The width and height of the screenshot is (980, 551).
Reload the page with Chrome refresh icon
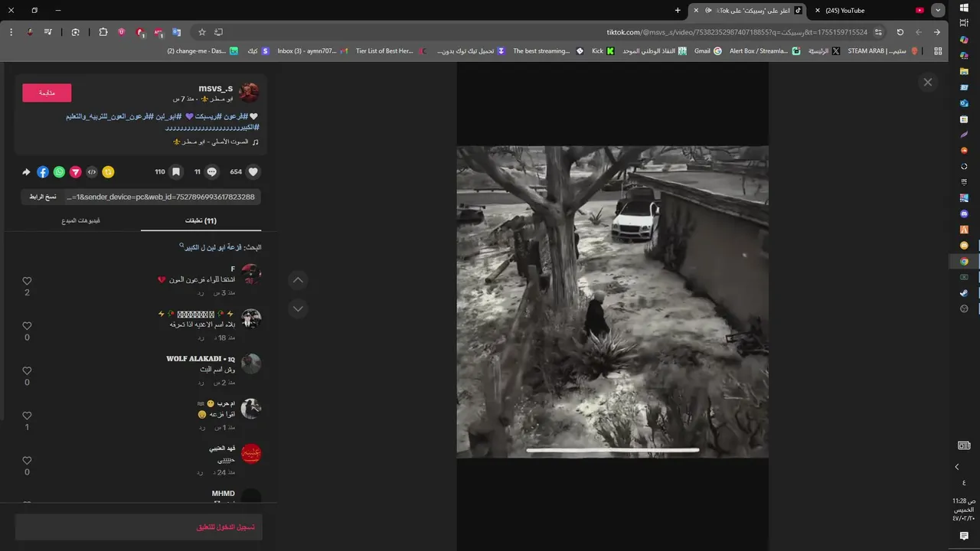click(x=900, y=32)
